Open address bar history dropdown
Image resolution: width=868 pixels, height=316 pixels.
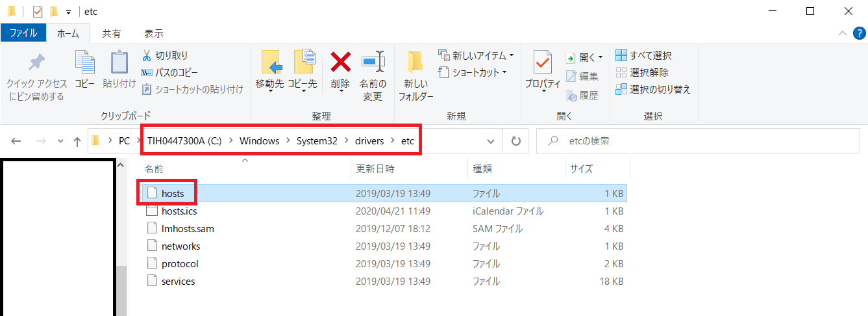click(491, 141)
